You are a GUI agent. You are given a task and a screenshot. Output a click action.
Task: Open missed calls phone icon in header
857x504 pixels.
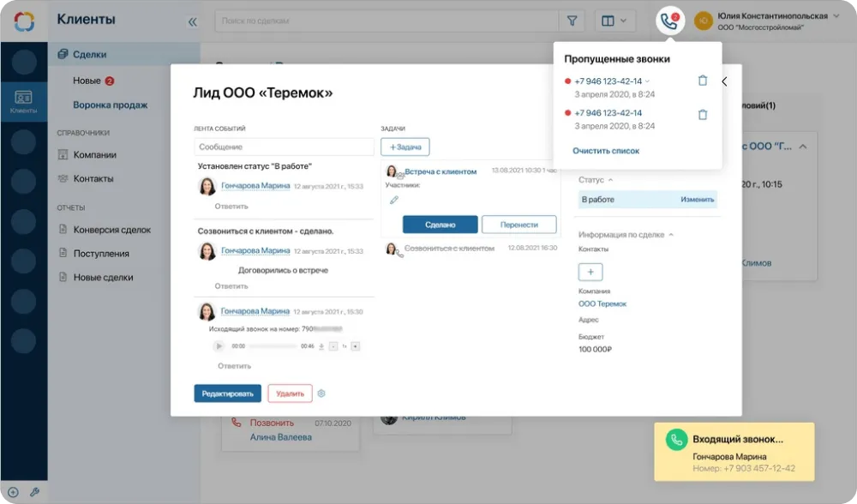click(x=669, y=21)
